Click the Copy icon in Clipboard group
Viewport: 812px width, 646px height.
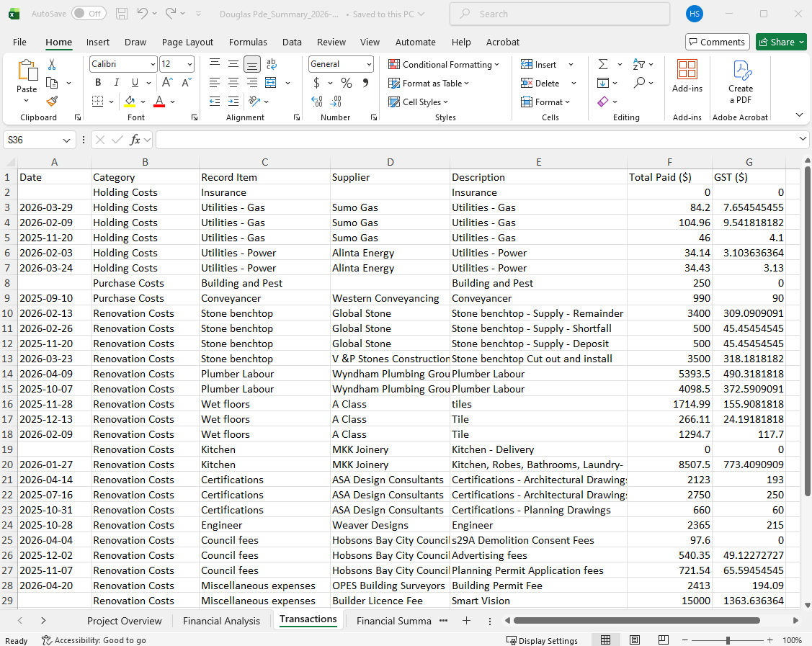click(x=52, y=83)
